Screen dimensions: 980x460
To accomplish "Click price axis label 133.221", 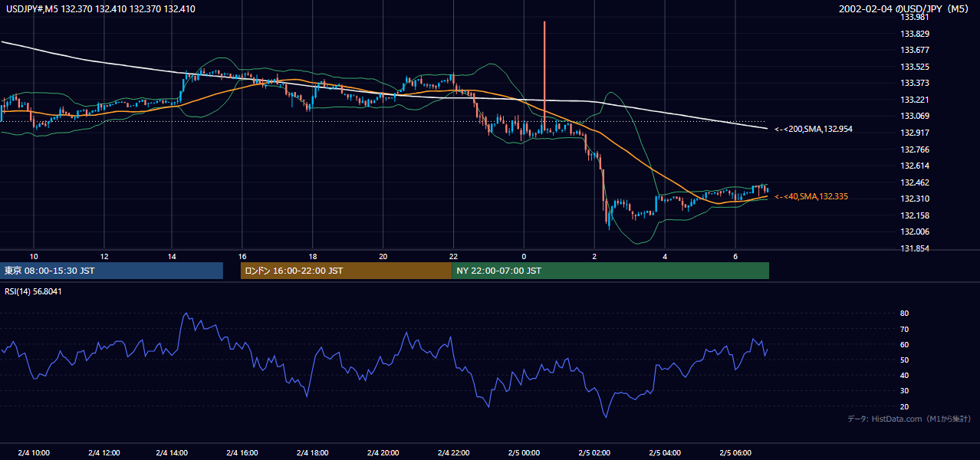I will (x=914, y=100).
